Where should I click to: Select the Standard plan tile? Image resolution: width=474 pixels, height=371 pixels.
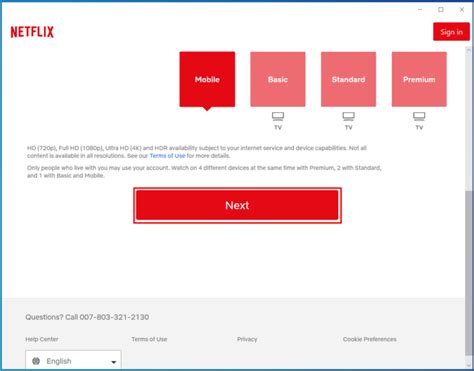pyautogui.click(x=348, y=79)
